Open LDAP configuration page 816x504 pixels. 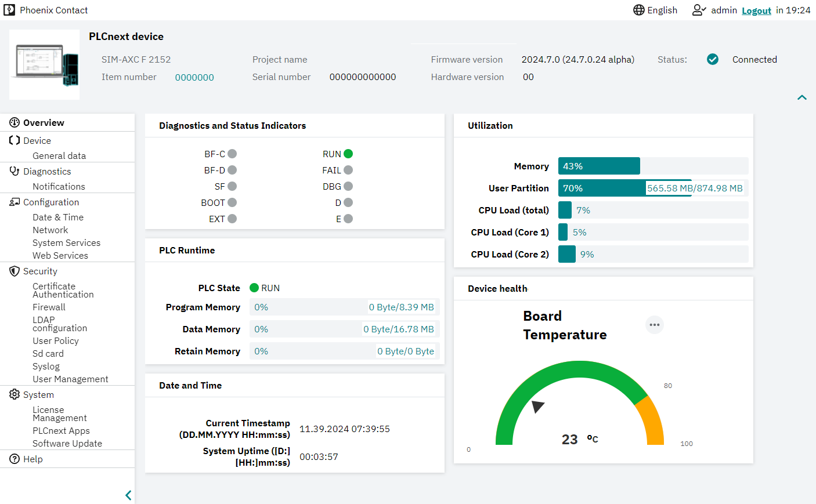point(60,324)
